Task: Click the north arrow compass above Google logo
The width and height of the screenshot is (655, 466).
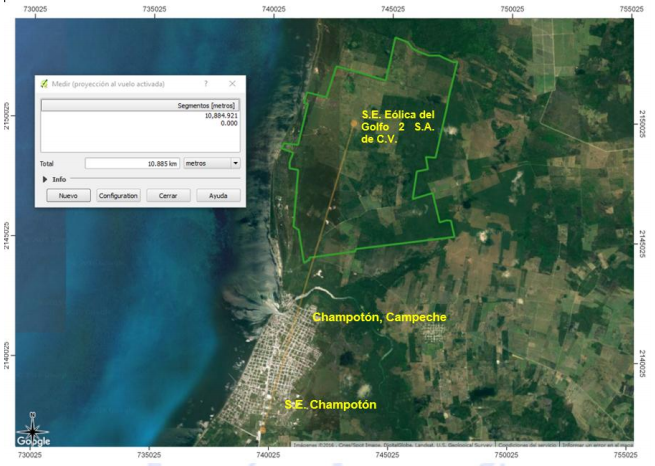Action: [x=33, y=421]
